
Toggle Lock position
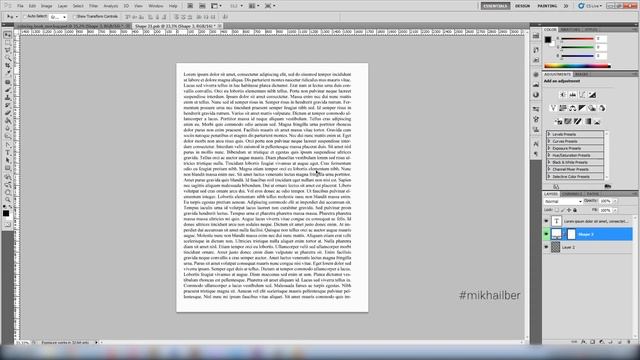(x=569, y=210)
